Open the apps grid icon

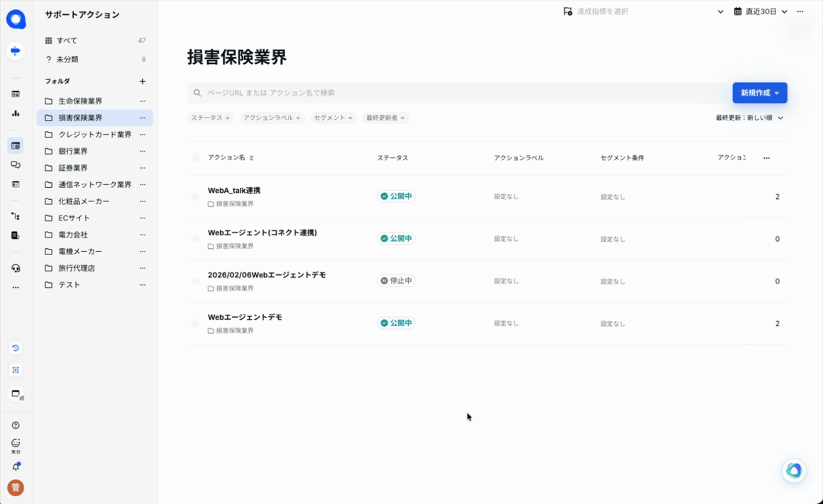tap(16, 370)
